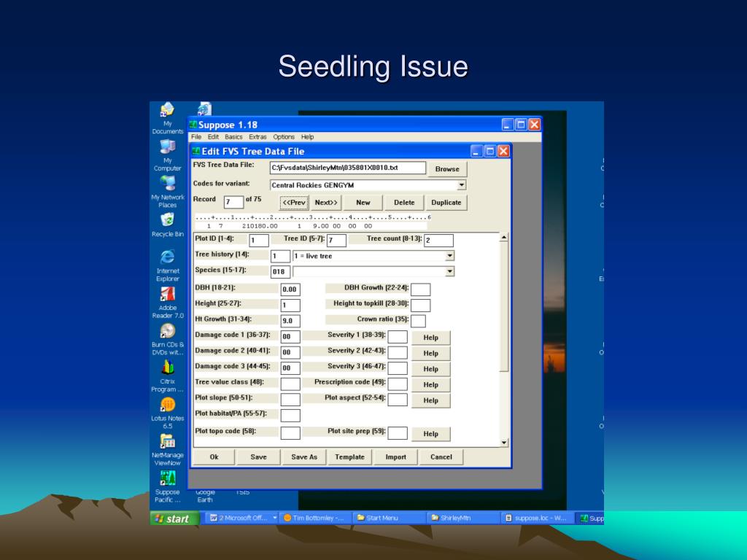Screen dimensions: 747x560
Task: Expand the Codes for variant dropdown
Action: 461,185
